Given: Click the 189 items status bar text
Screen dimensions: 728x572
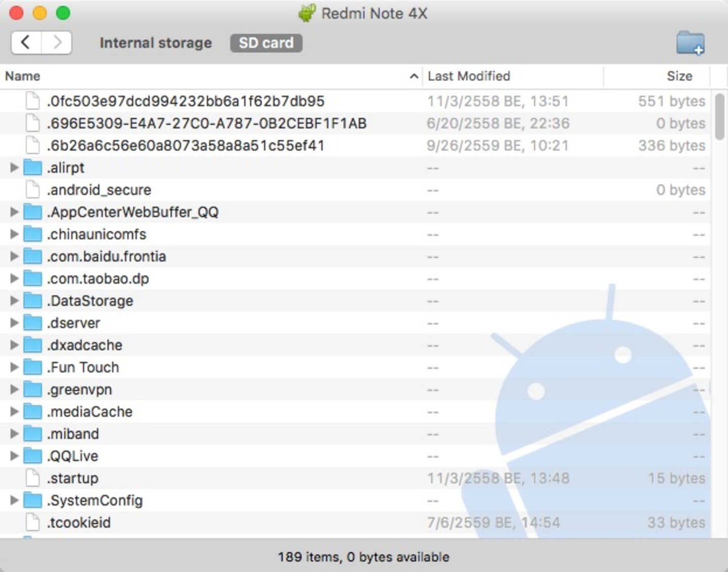Looking at the screenshot, I should pyautogui.click(x=363, y=557).
